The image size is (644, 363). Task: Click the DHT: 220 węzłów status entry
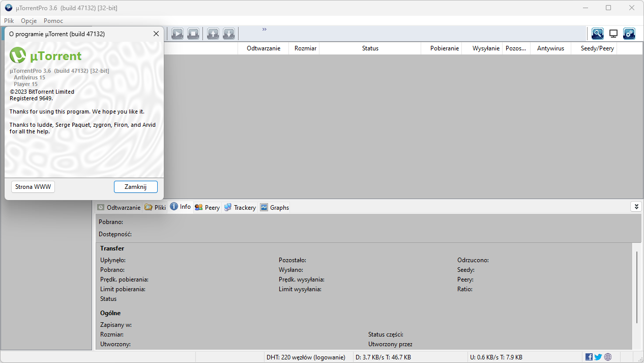[x=306, y=357]
